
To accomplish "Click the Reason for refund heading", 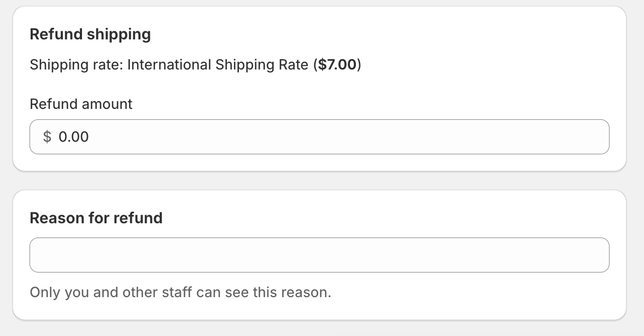I will 96,218.
